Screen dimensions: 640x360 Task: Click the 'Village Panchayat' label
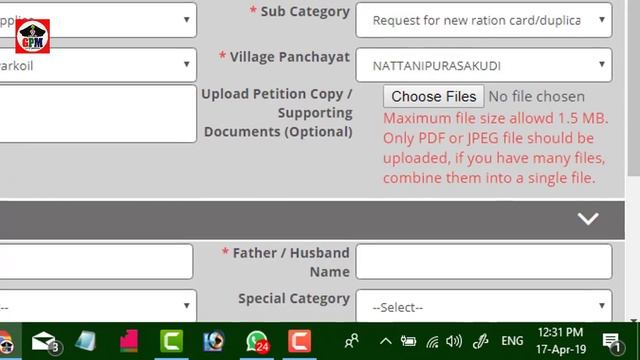[290, 57]
